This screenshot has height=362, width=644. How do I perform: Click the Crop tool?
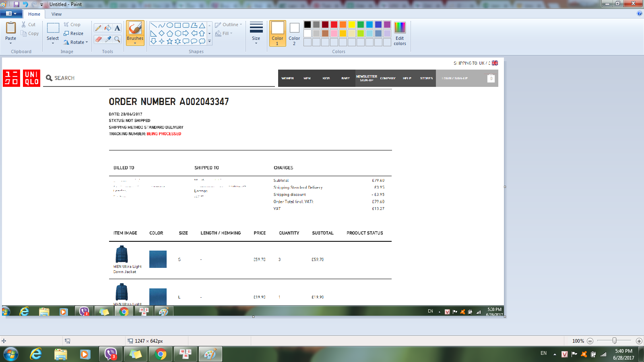pos(72,25)
